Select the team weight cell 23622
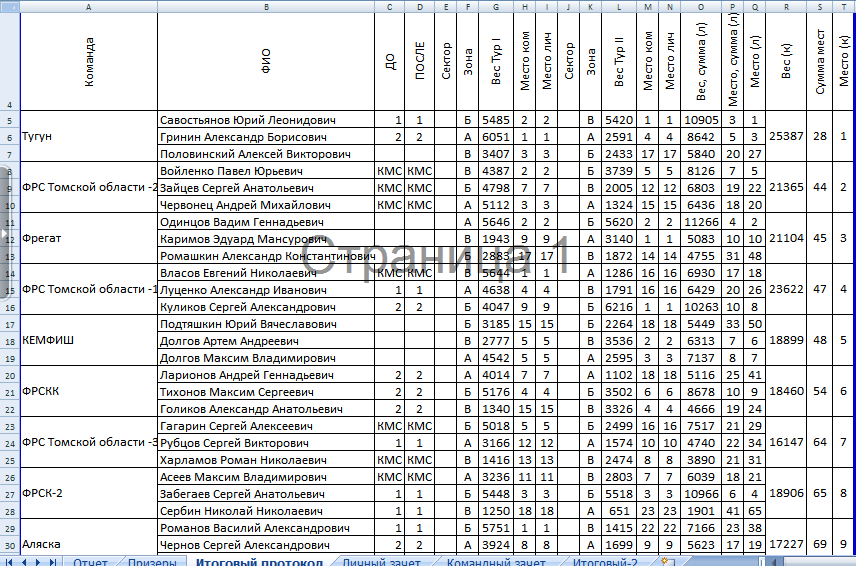 click(x=786, y=289)
